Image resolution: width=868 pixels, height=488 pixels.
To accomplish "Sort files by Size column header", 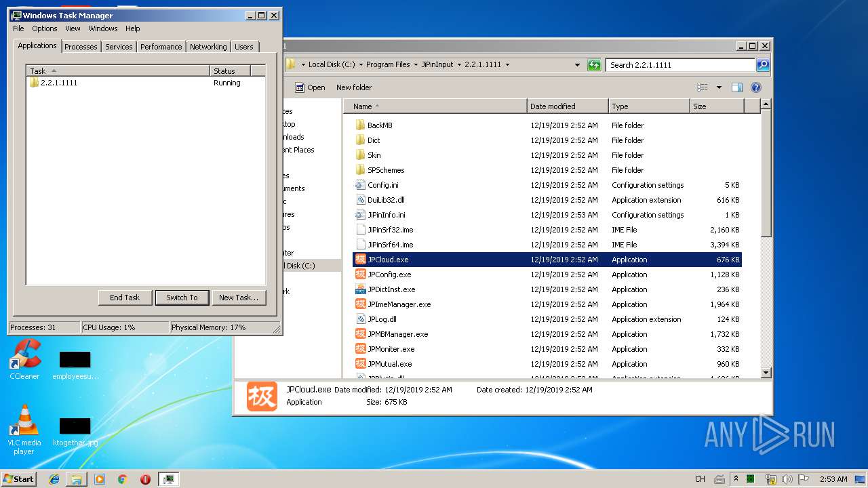I will click(717, 106).
